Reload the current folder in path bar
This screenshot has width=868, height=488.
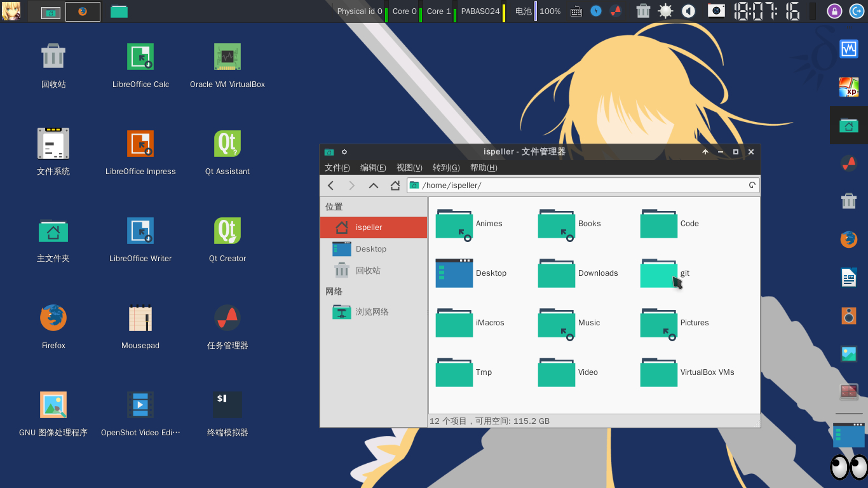pyautogui.click(x=752, y=186)
